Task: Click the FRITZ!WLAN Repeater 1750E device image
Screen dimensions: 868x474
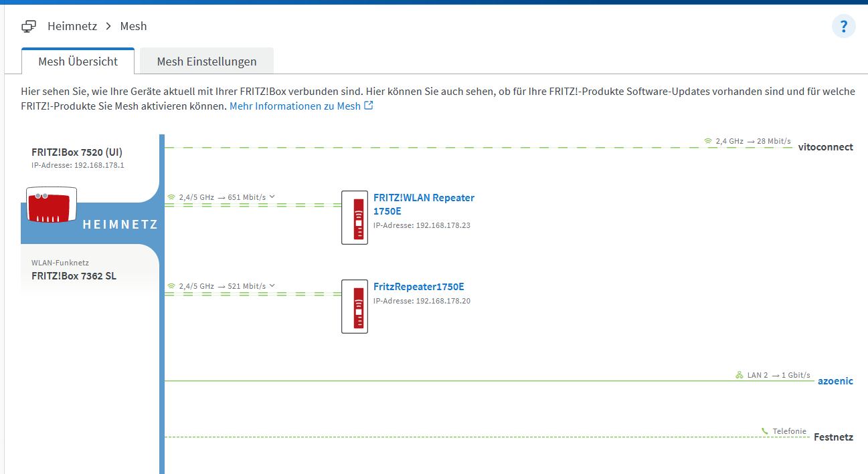Action: coord(355,217)
